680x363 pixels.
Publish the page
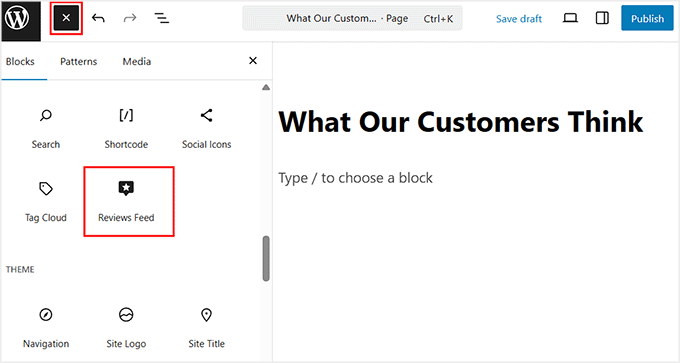pos(647,18)
